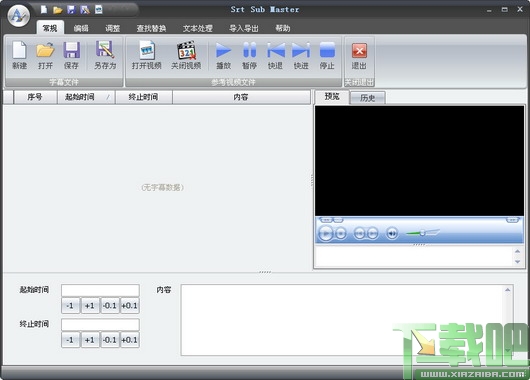Choose 另存为 (Save As) in ribbon
The height and width of the screenshot is (380, 530).
pyautogui.click(x=105, y=55)
